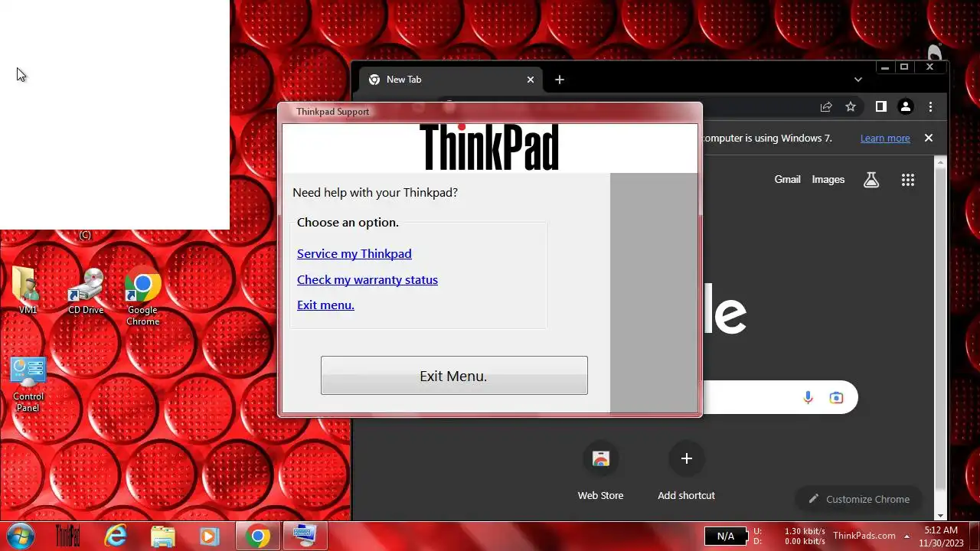Open the VM1 folder desktop icon

pos(28,291)
